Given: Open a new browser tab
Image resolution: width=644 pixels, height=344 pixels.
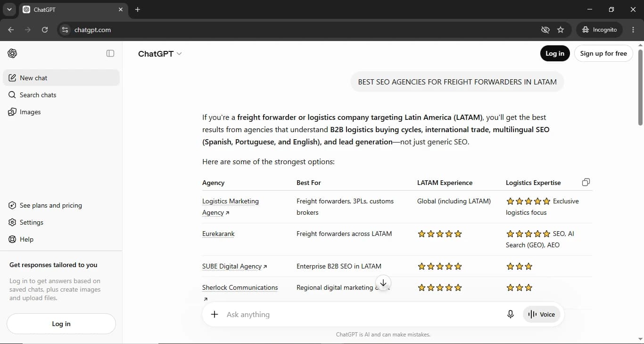Looking at the screenshot, I should (138, 9).
